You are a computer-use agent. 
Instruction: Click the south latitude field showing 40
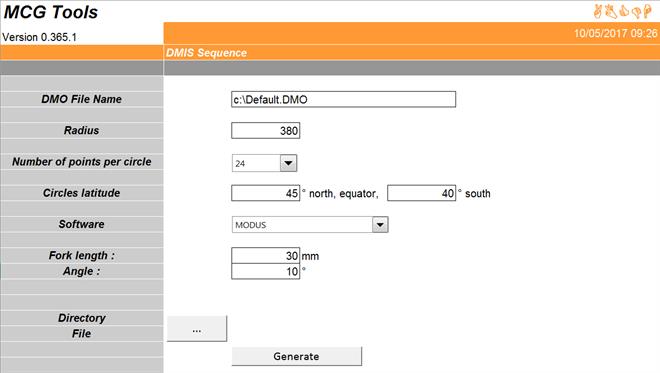pyautogui.click(x=421, y=193)
